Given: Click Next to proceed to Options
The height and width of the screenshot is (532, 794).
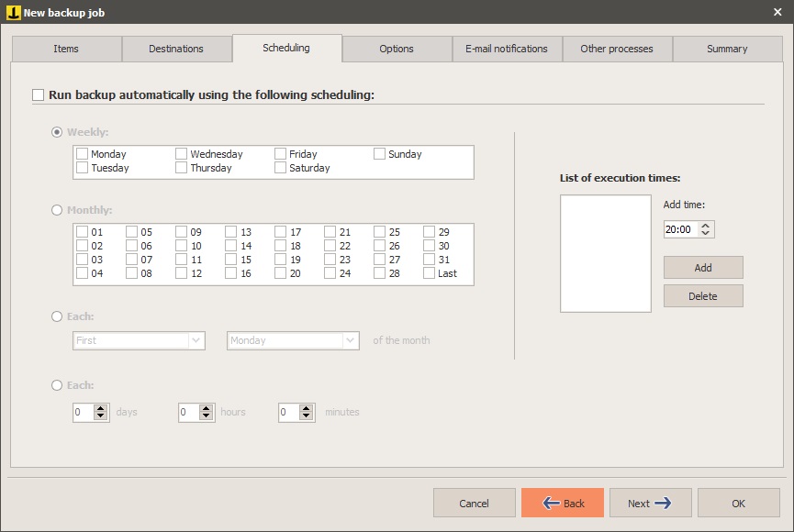Looking at the screenshot, I should [650, 503].
